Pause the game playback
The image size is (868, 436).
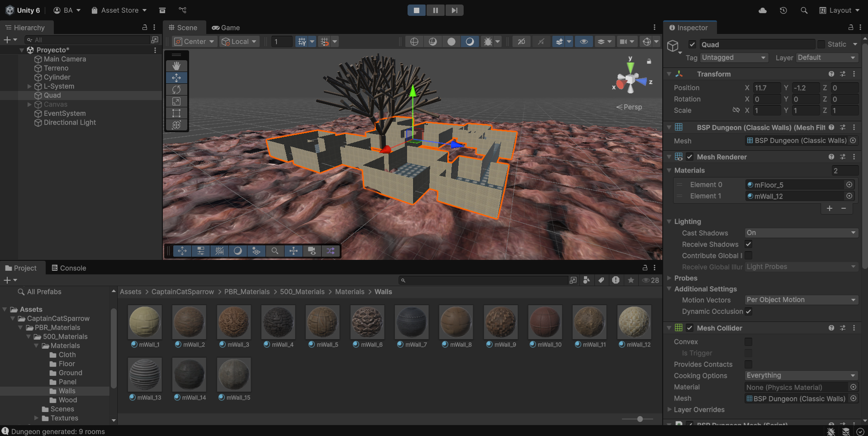pyautogui.click(x=436, y=10)
